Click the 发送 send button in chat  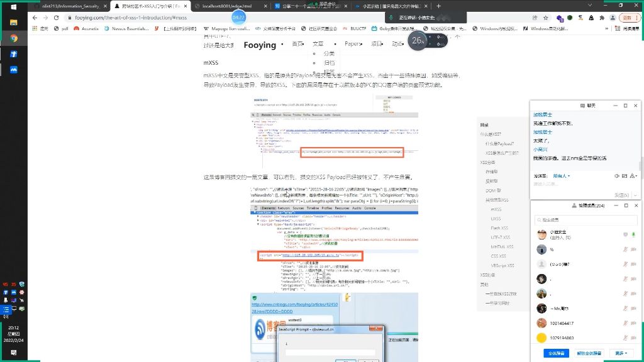pos(621,195)
